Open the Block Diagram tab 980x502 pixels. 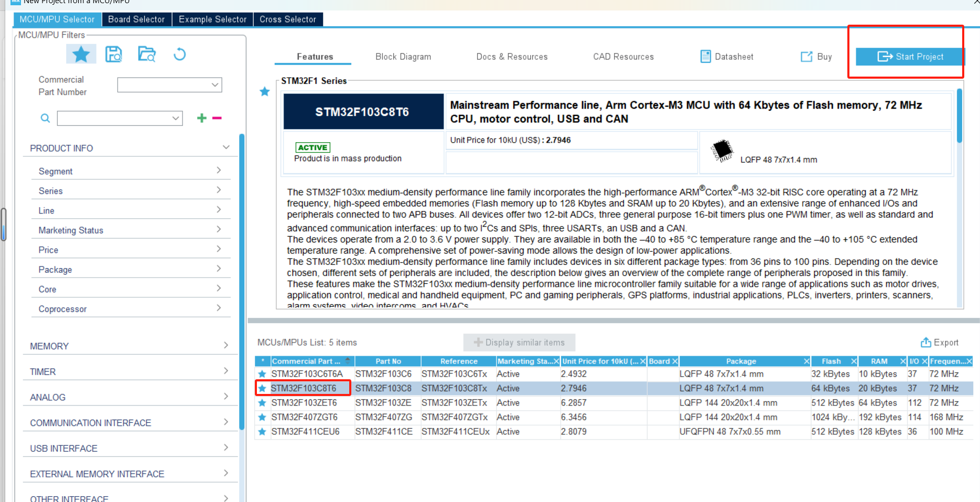pyautogui.click(x=403, y=56)
